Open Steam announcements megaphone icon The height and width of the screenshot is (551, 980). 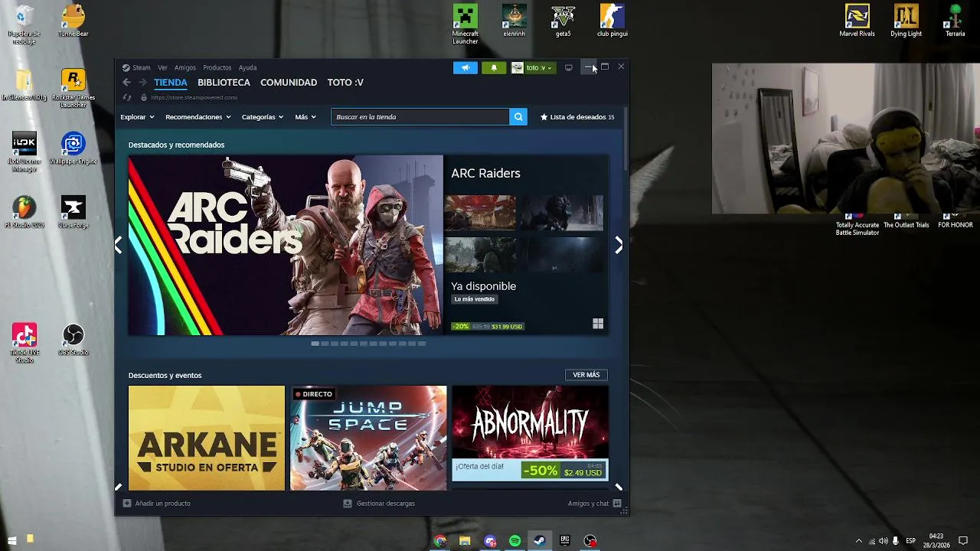465,67
